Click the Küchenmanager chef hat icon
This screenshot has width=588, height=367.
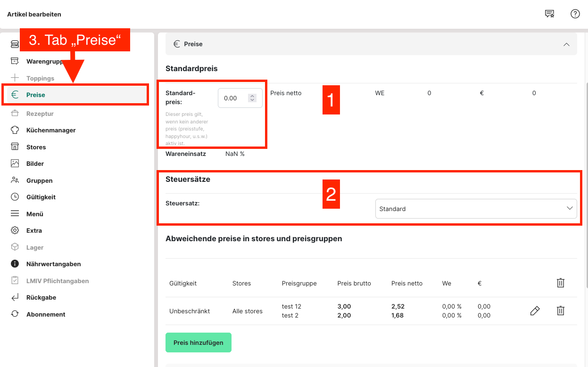coord(15,130)
